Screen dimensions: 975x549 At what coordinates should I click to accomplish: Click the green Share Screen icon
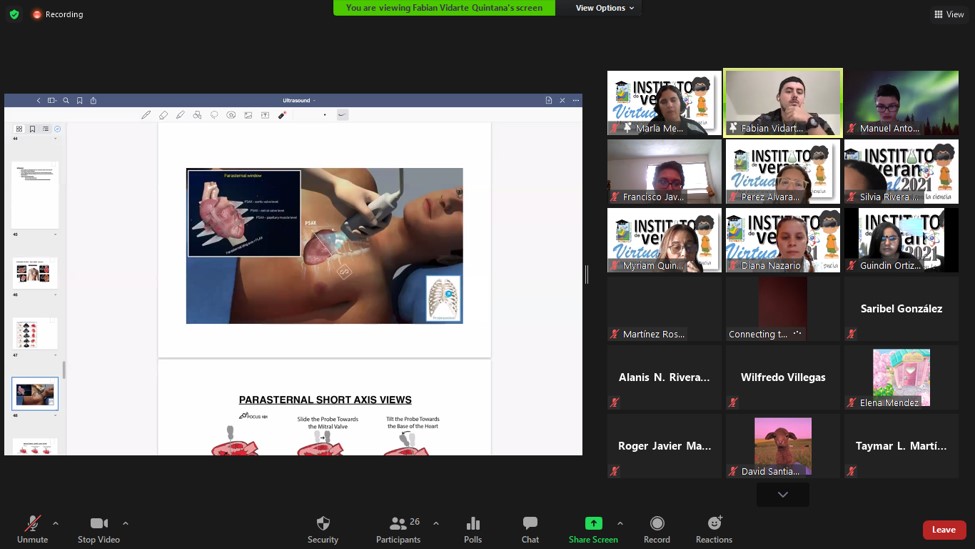point(593,524)
